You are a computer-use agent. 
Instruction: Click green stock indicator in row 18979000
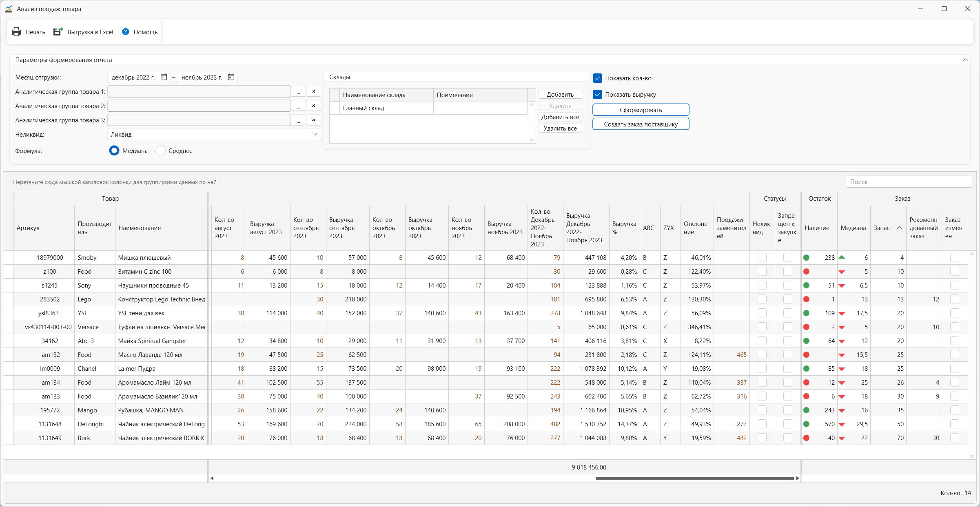806,258
